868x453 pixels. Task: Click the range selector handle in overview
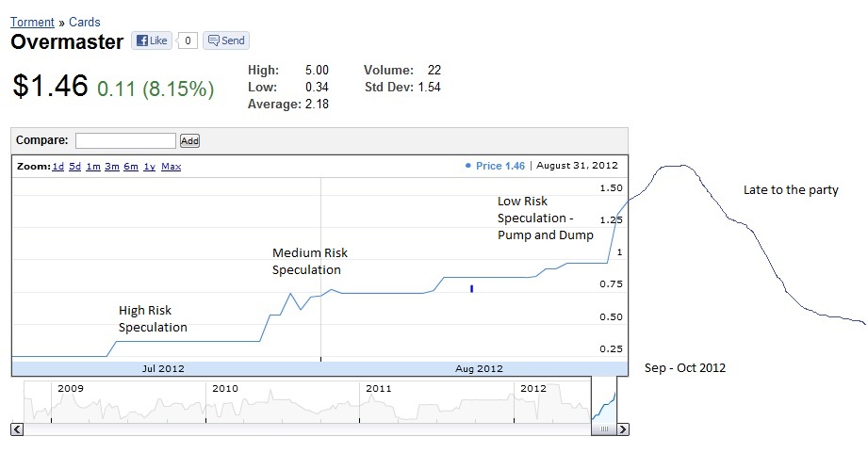point(604,429)
